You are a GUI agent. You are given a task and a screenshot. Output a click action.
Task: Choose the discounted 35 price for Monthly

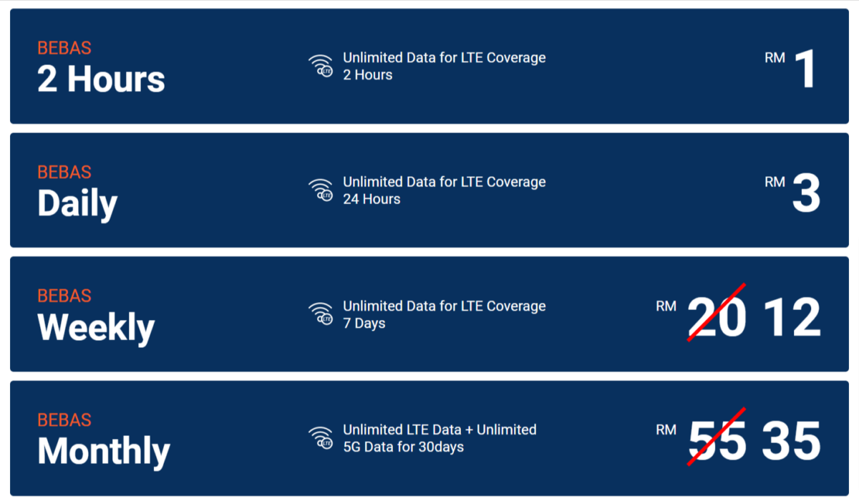[x=791, y=442]
